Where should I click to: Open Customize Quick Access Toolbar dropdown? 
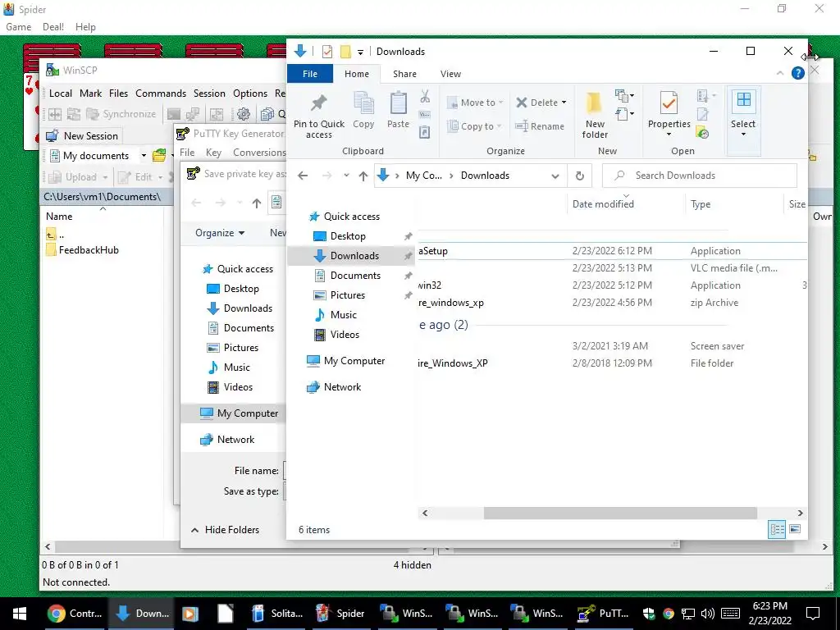click(x=361, y=52)
